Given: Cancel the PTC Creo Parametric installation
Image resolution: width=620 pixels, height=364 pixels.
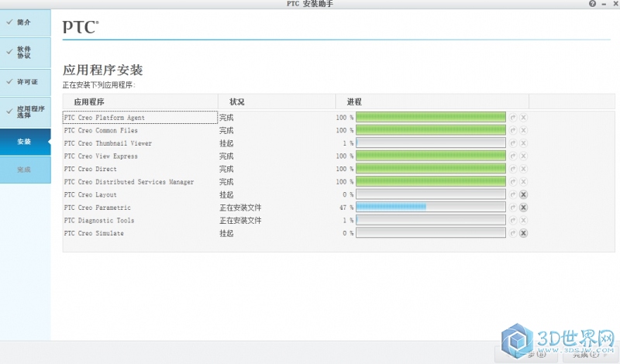Looking at the screenshot, I should tap(524, 208).
